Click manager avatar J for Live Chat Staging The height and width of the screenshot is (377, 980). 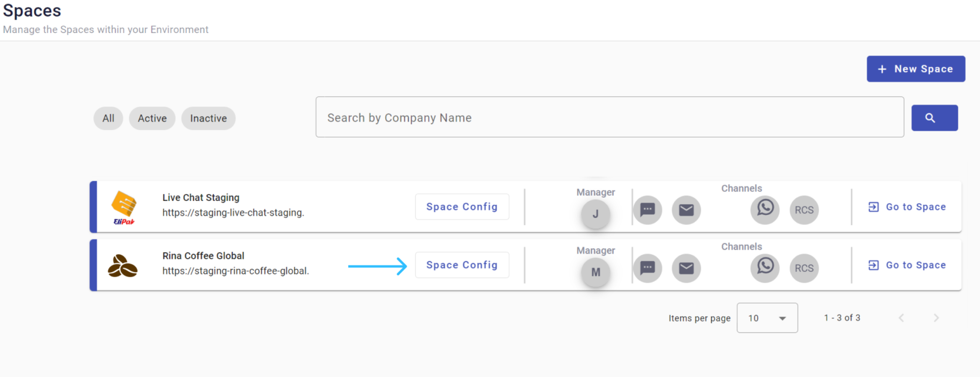point(595,214)
